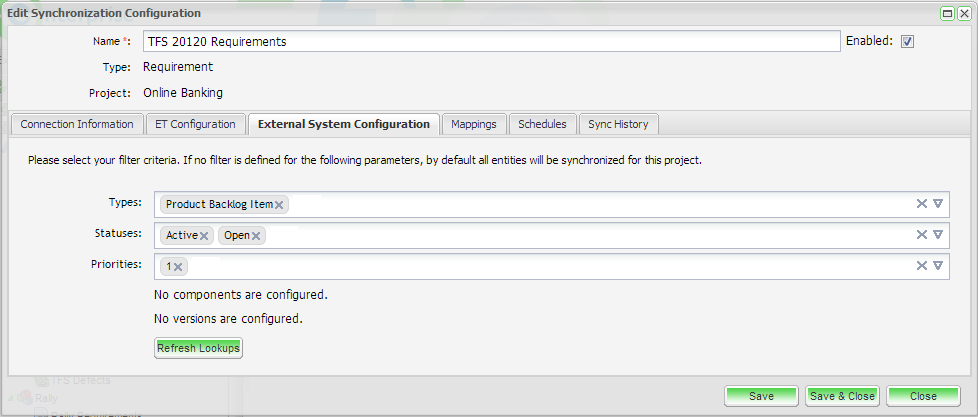978x417 pixels.
Task: Expand the Priorities dropdown list
Action: click(938, 266)
